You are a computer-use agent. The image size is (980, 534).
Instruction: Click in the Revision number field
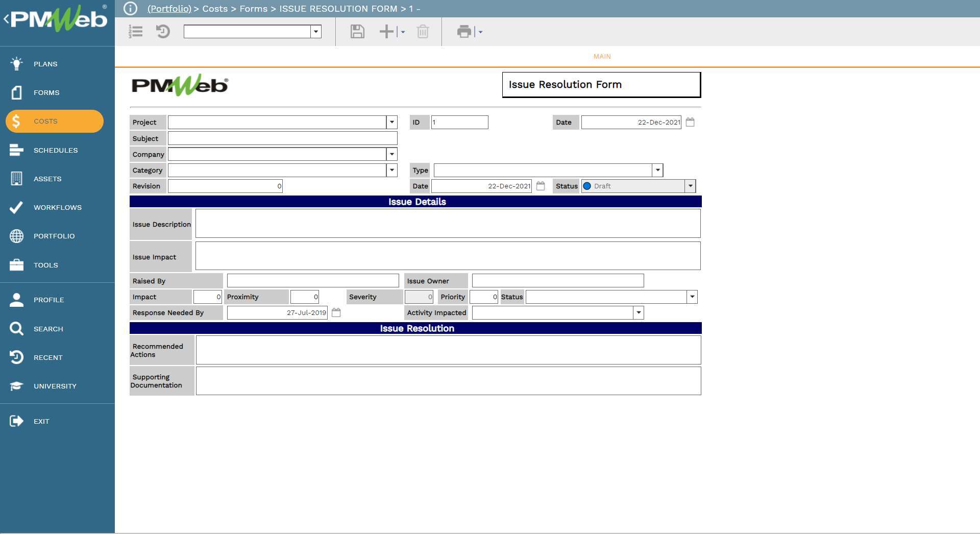pyautogui.click(x=225, y=186)
